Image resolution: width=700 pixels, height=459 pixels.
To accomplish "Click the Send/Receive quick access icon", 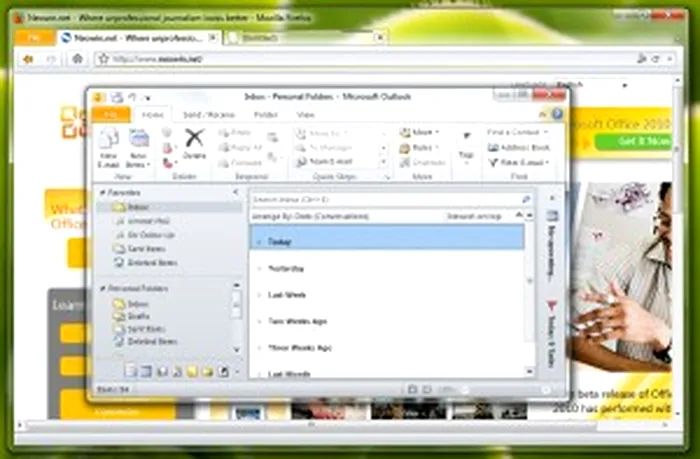I will click(117, 97).
